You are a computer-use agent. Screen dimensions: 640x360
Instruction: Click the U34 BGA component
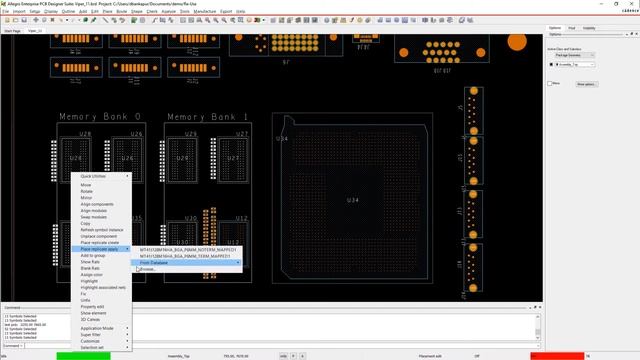click(353, 200)
